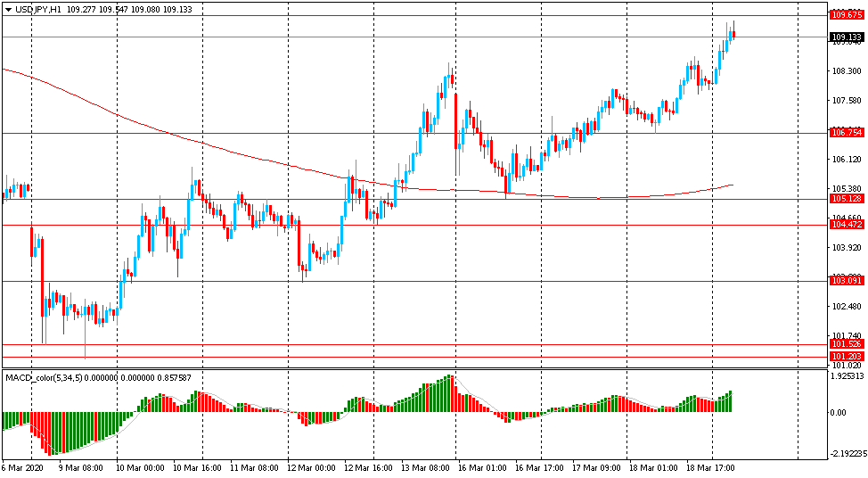Click the 107.580 price scale value
Viewport: 868px width, 478px height.
click(x=847, y=100)
